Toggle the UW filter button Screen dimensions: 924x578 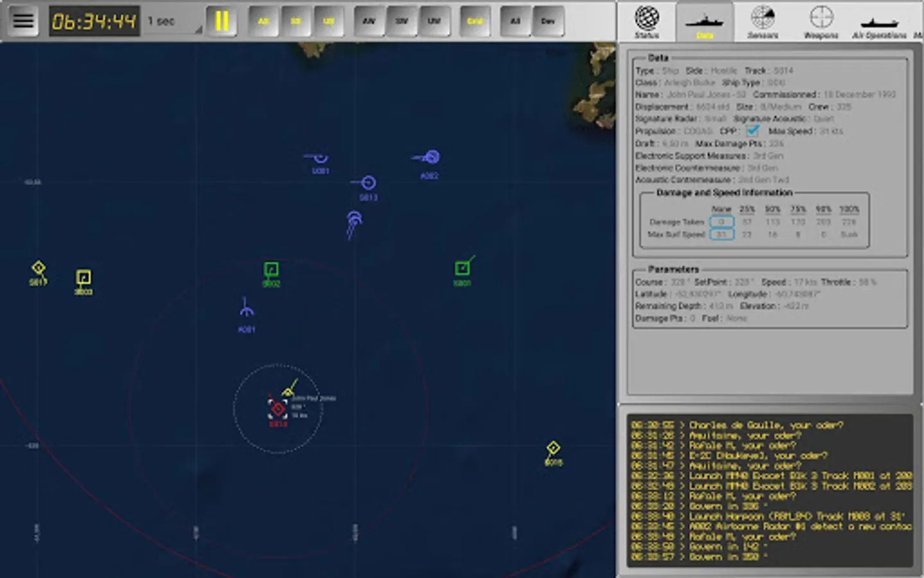tap(434, 21)
